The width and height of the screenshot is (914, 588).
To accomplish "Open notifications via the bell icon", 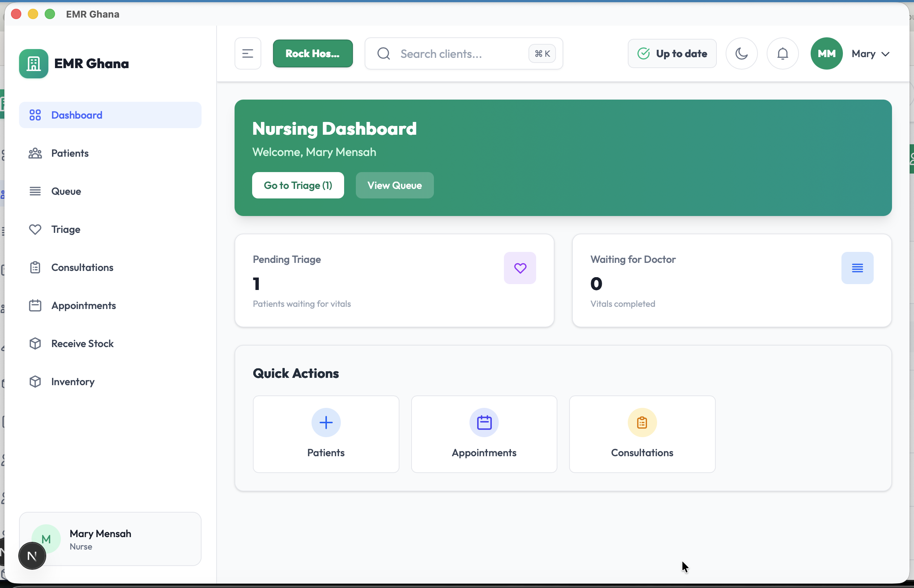I will click(x=782, y=53).
